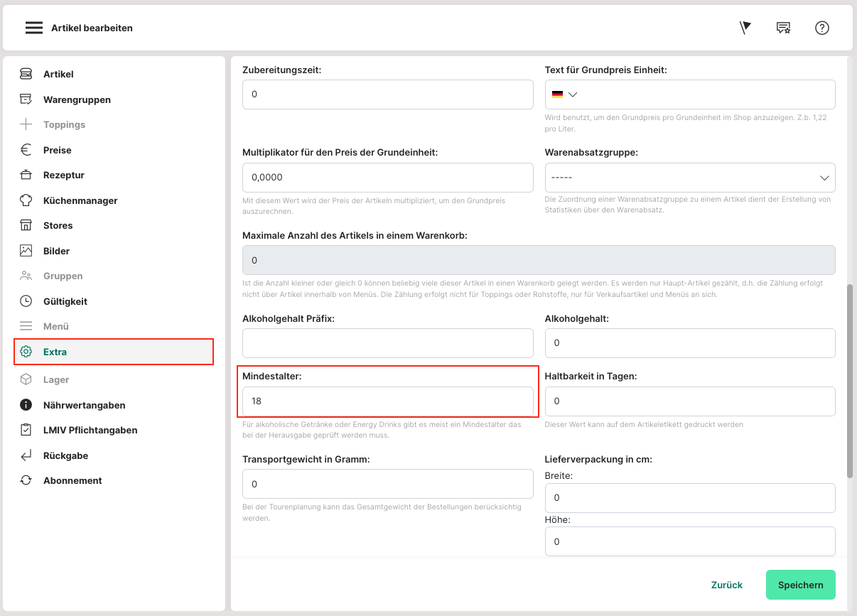Click the Haltbarkeit in Tagen field

[689, 401]
